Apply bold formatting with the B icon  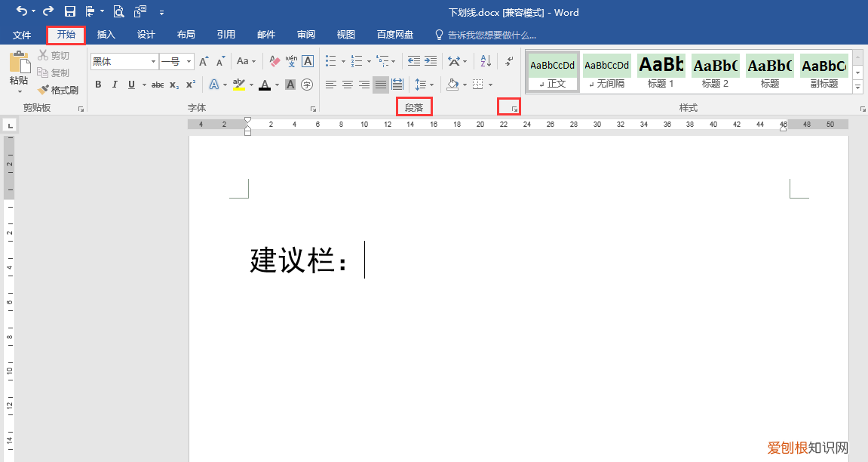click(99, 85)
